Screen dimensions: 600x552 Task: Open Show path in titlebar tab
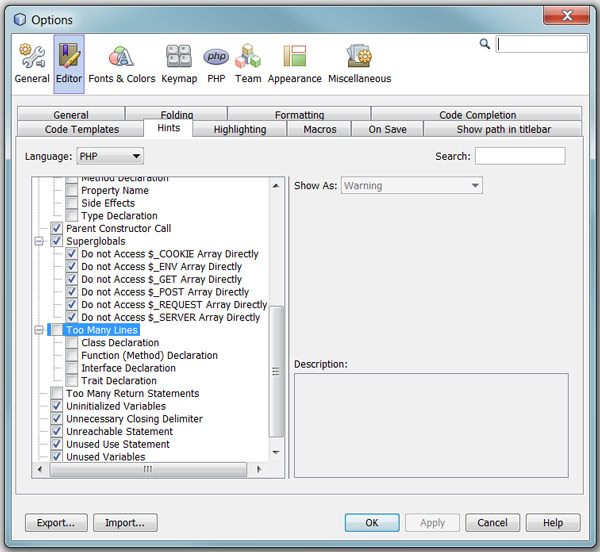(503, 129)
